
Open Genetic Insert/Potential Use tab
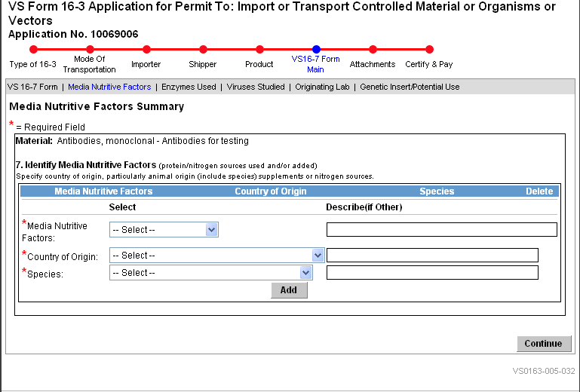(x=410, y=87)
